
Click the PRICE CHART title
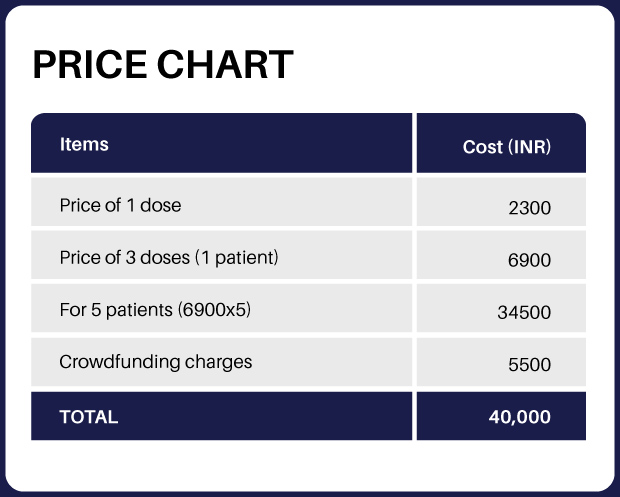[x=163, y=65]
